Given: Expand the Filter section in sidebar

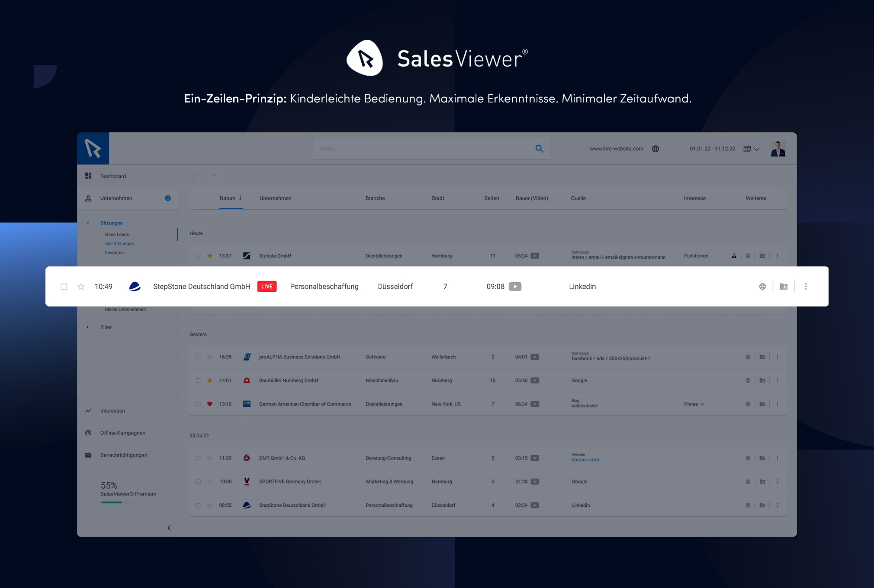Looking at the screenshot, I should pos(106,327).
